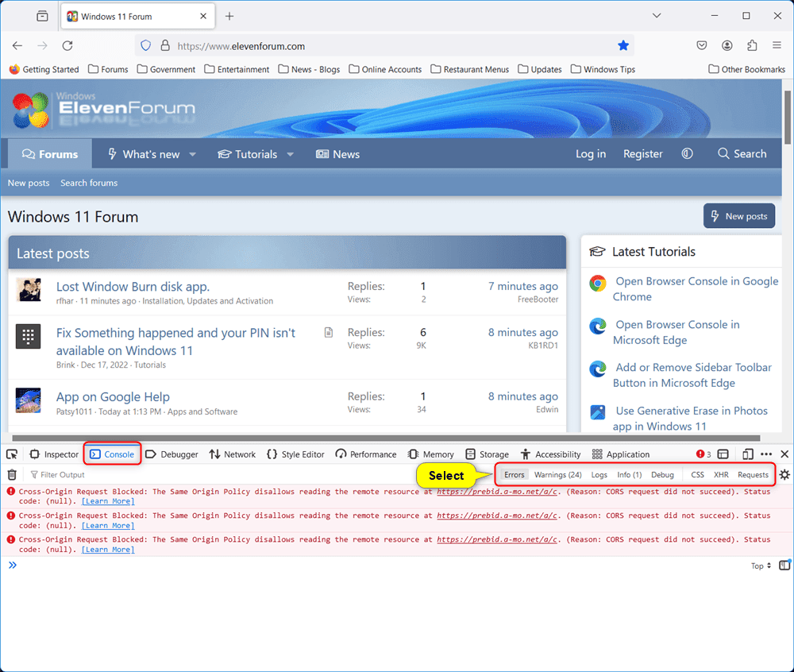
Task: Open the Firefox account icon
Action: pyautogui.click(x=727, y=45)
